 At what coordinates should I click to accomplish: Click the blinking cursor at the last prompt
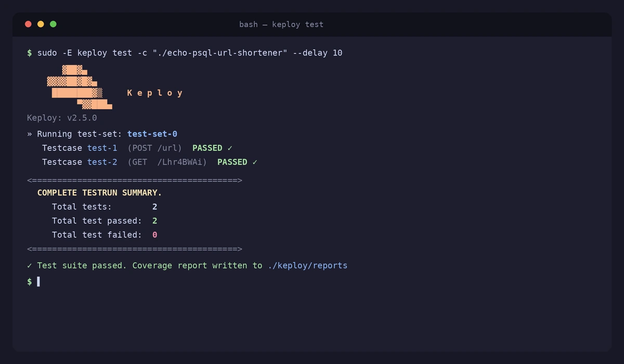(x=38, y=281)
